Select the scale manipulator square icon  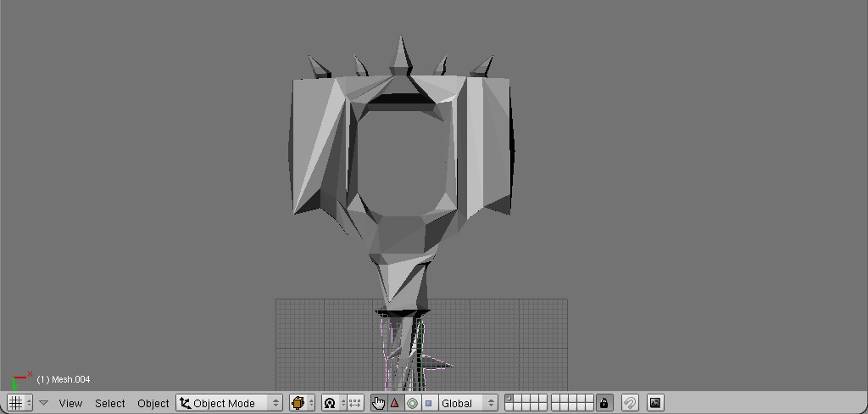click(428, 403)
